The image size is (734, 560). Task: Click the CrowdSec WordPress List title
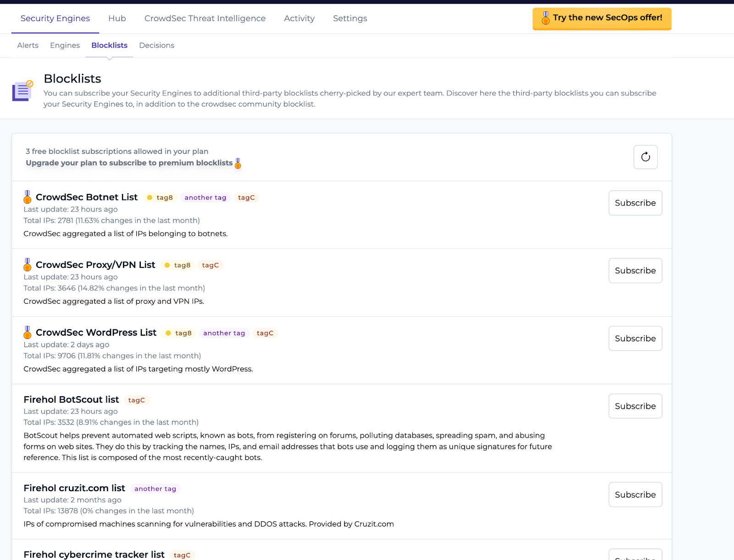[96, 333]
